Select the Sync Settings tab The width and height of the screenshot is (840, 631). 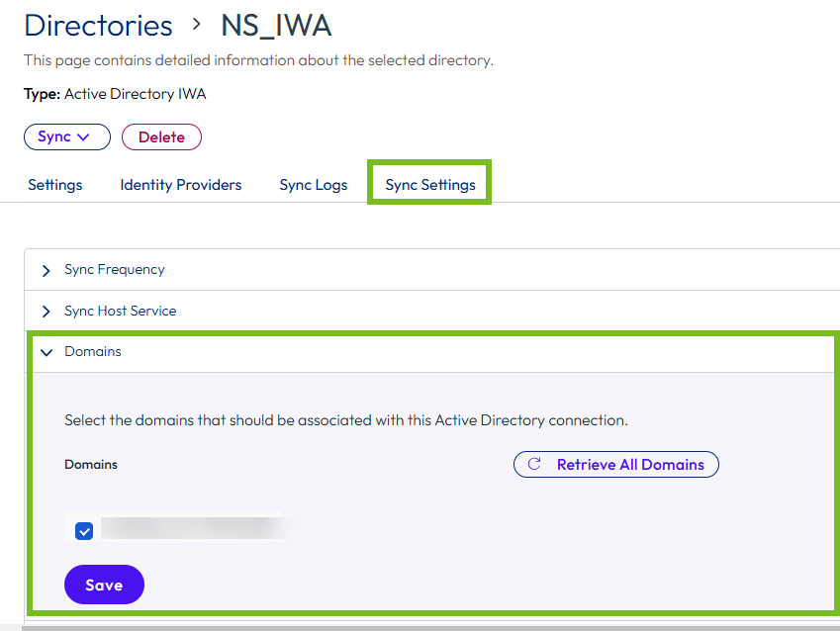click(x=430, y=185)
